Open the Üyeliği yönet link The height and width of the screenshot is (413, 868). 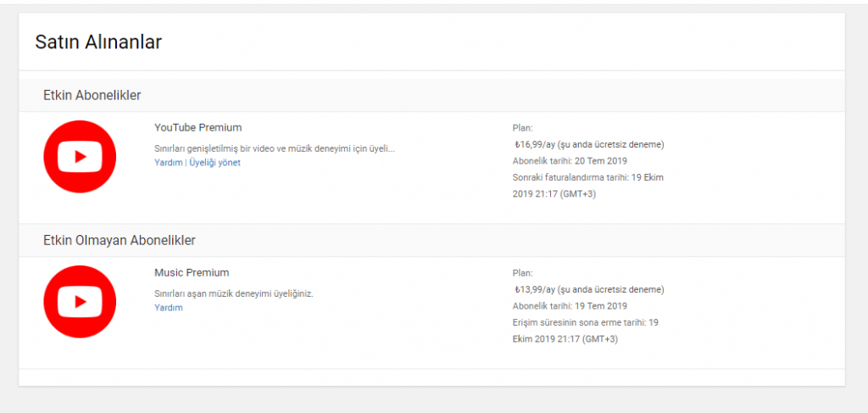214,163
